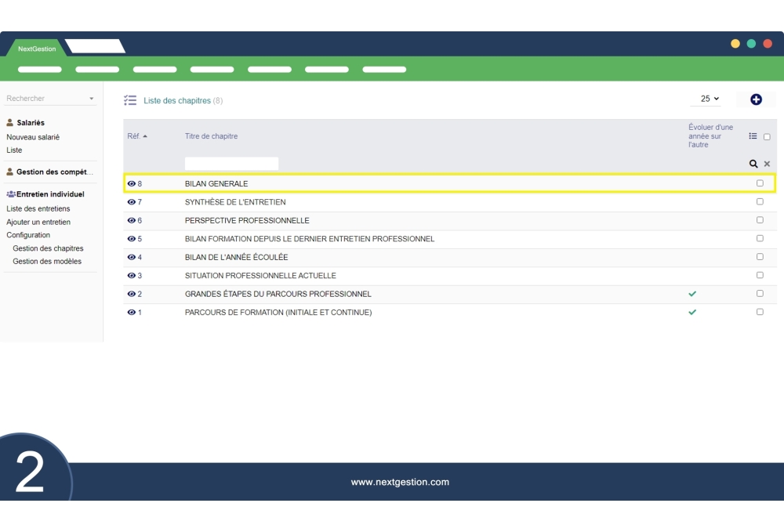This screenshot has width=784, height=532.
Task: Click the blue plus add-chapter icon
Action: click(x=756, y=100)
